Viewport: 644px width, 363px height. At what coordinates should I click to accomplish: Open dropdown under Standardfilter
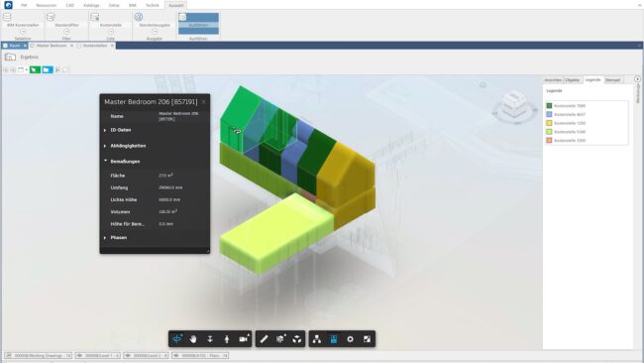[66, 32]
